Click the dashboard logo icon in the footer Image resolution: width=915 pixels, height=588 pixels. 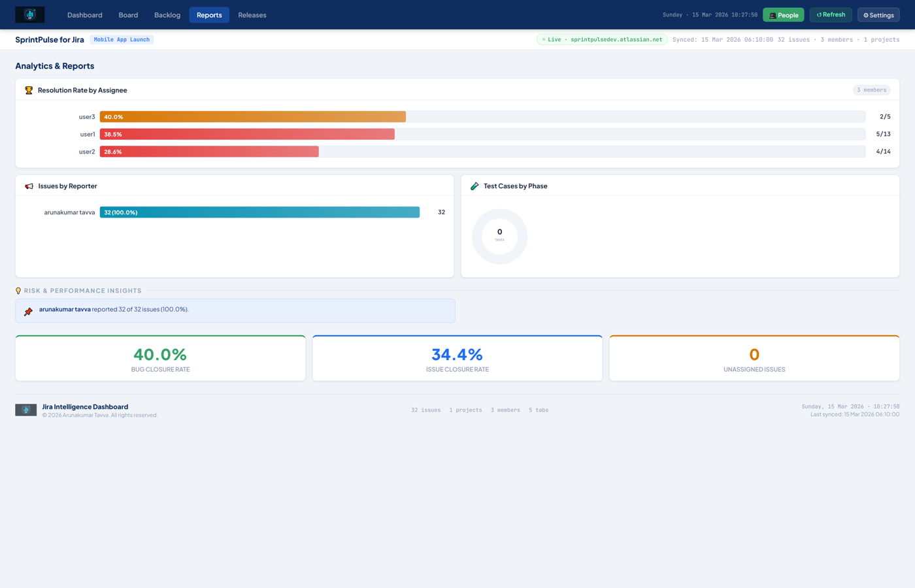pyautogui.click(x=25, y=410)
